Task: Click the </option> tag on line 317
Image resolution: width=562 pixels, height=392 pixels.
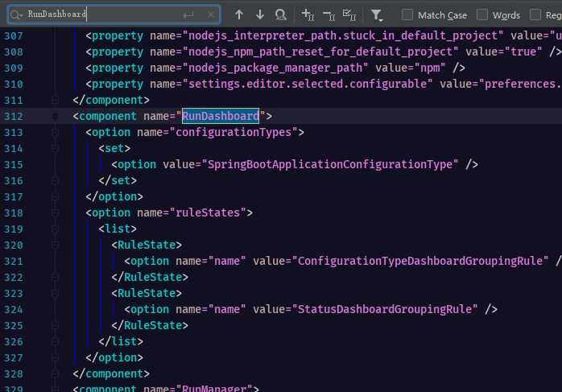Action: click(x=114, y=196)
